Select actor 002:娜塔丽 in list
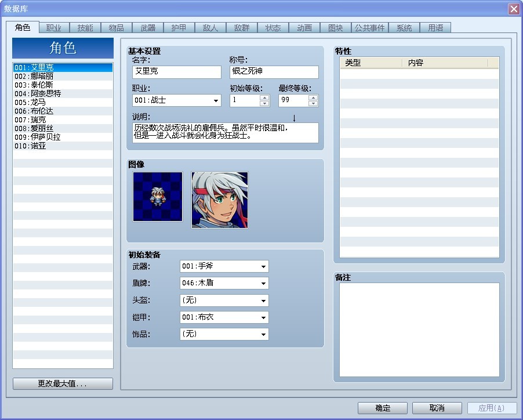Screen dimensions: 523x420 [x=63, y=76]
